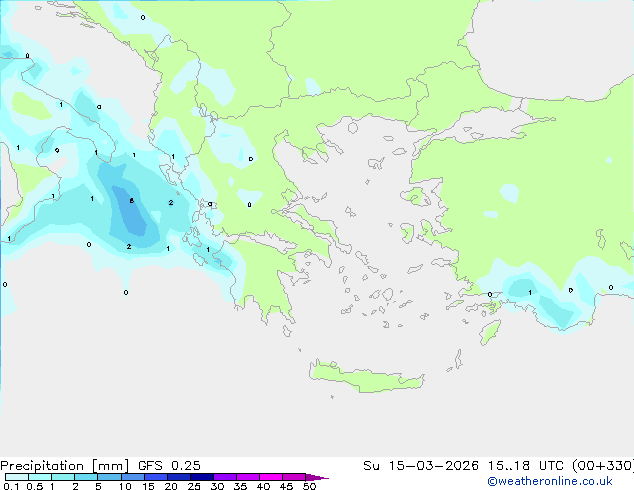Click the legend label "0.5"

point(35,486)
